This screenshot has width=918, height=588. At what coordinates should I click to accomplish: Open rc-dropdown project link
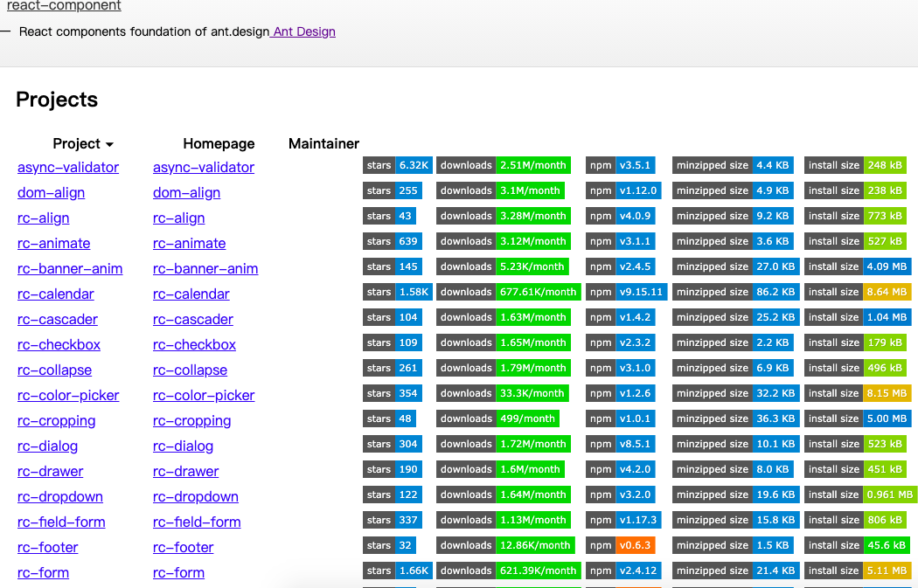pyautogui.click(x=59, y=497)
